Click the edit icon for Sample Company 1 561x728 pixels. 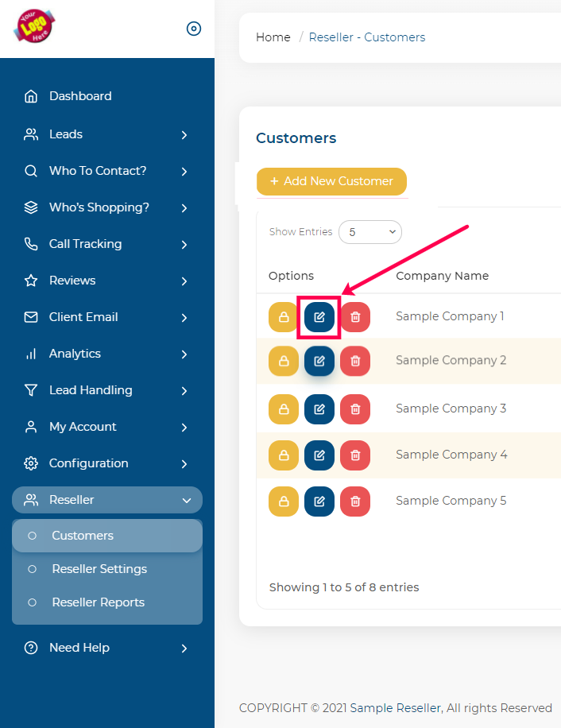coord(319,317)
